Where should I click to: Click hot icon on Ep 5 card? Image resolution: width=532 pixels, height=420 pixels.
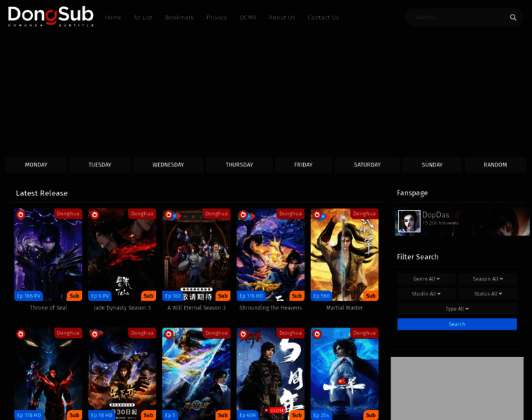pos(169,334)
